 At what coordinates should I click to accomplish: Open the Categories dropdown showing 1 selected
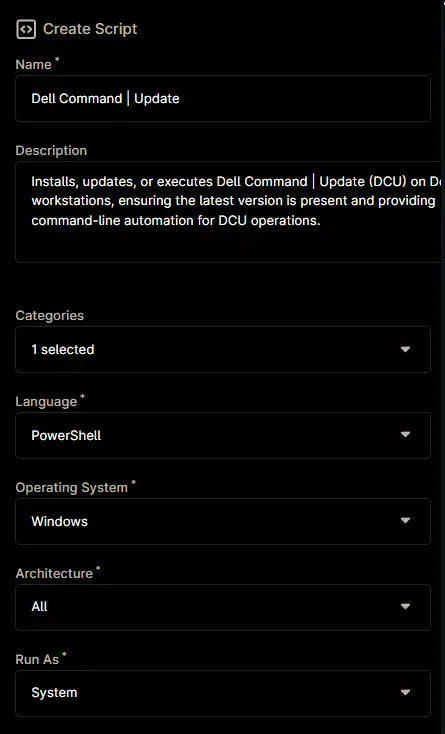coord(223,349)
